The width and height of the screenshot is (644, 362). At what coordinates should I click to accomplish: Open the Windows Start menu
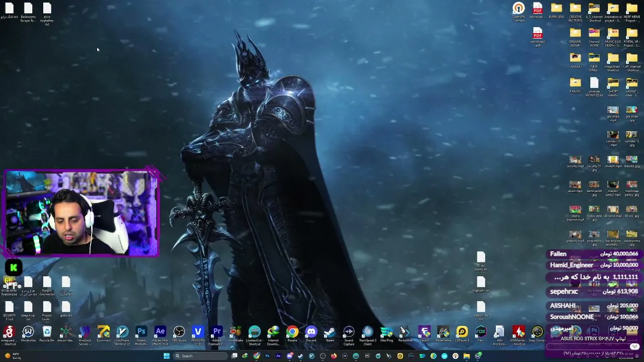167,356
